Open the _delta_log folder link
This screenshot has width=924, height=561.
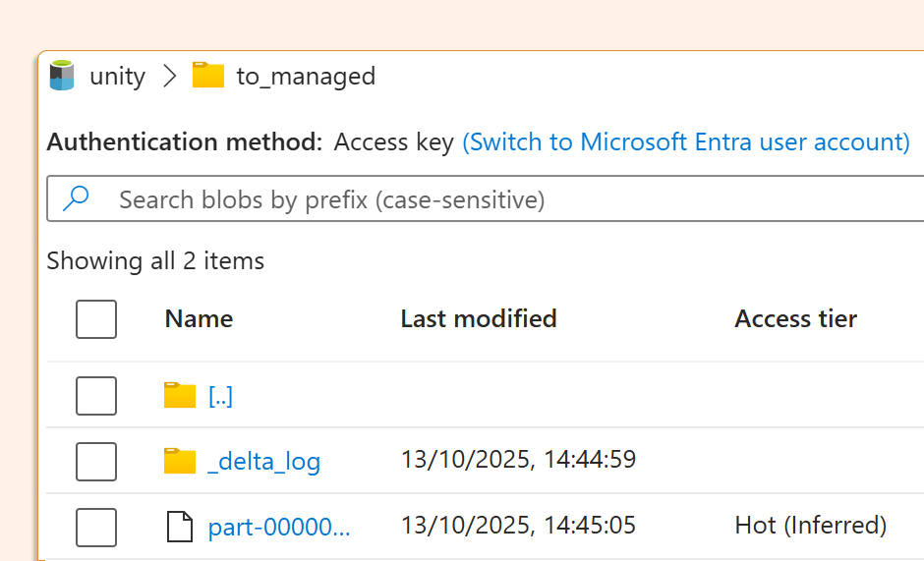pyautogui.click(x=263, y=461)
